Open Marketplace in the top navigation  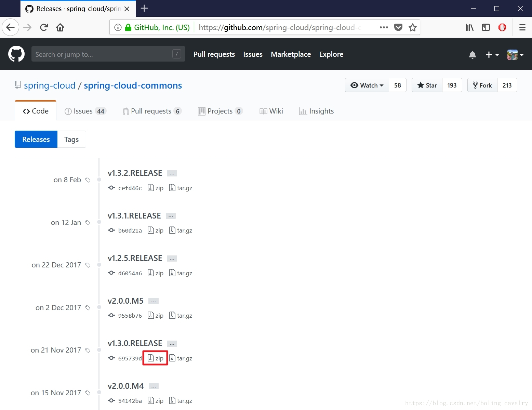click(291, 54)
